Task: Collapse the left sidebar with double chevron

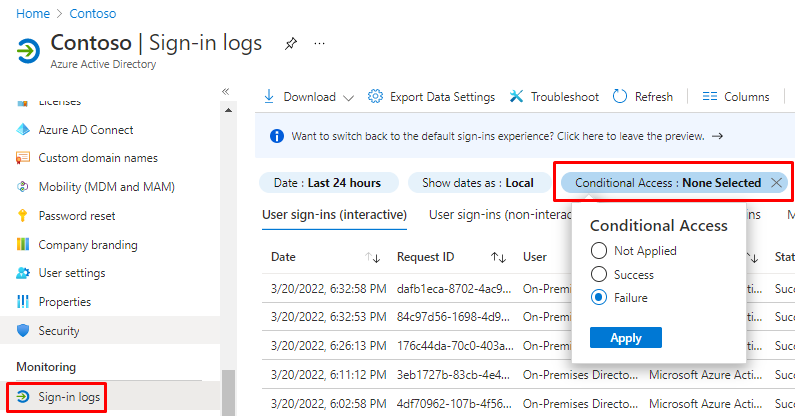Action: click(x=226, y=91)
